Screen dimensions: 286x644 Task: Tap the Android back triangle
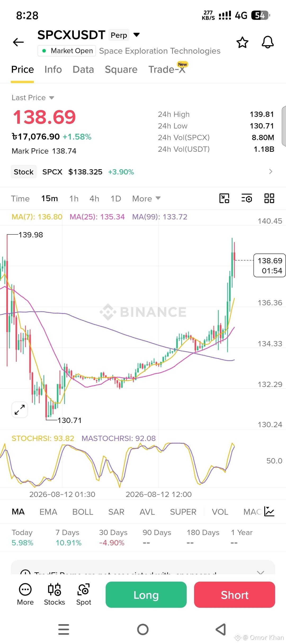[x=221, y=629]
